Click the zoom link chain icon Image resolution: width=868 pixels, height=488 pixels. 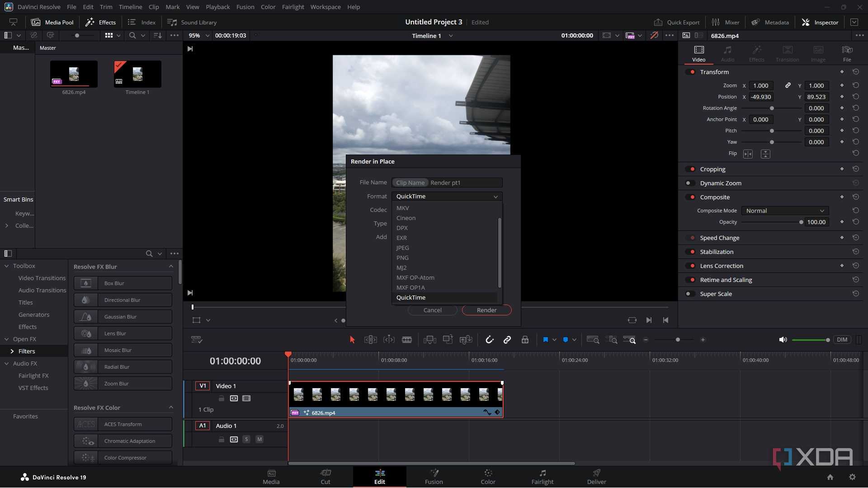pyautogui.click(x=788, y=85)
